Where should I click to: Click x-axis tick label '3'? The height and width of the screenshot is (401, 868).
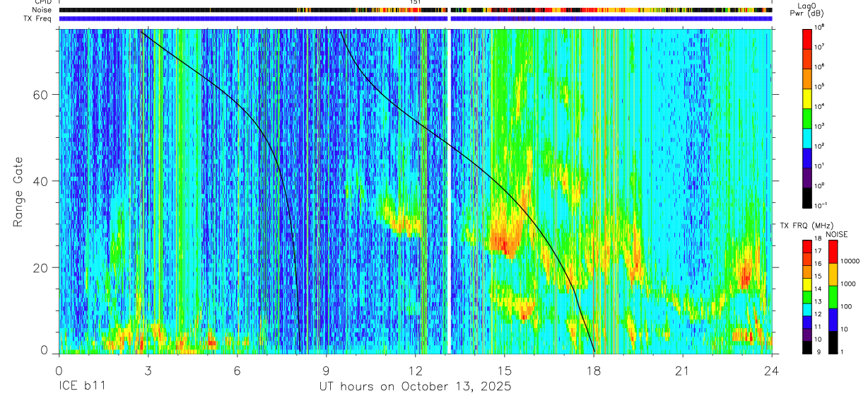click(x=148, y=371)
